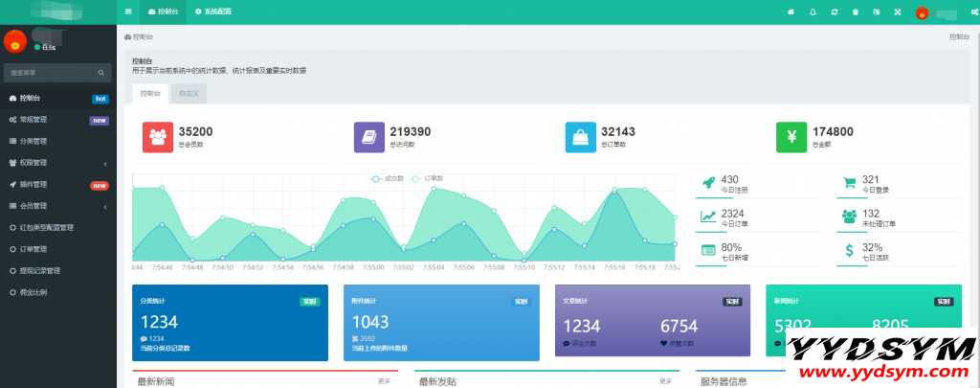Expand 权限管理 sidebar submenu

pyautogui.click(x=57, y=163)
